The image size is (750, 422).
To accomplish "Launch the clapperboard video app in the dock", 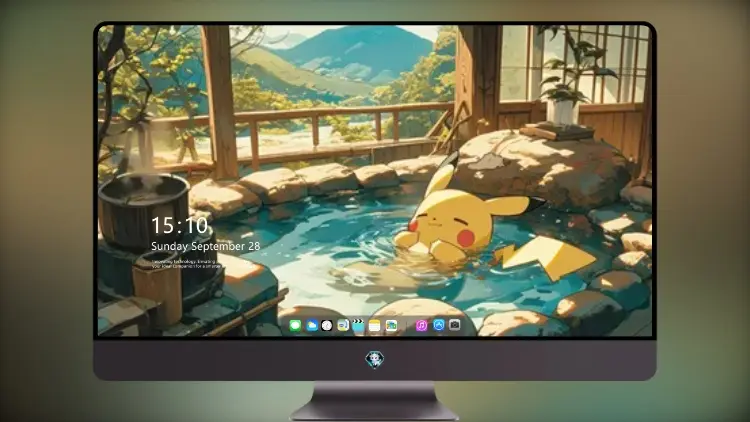I will [x=358, y=326].
